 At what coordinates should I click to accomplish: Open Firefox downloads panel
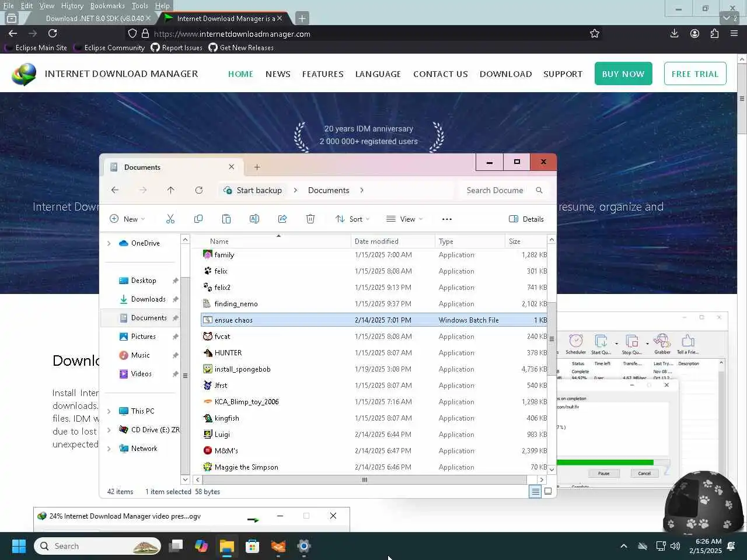675,34
